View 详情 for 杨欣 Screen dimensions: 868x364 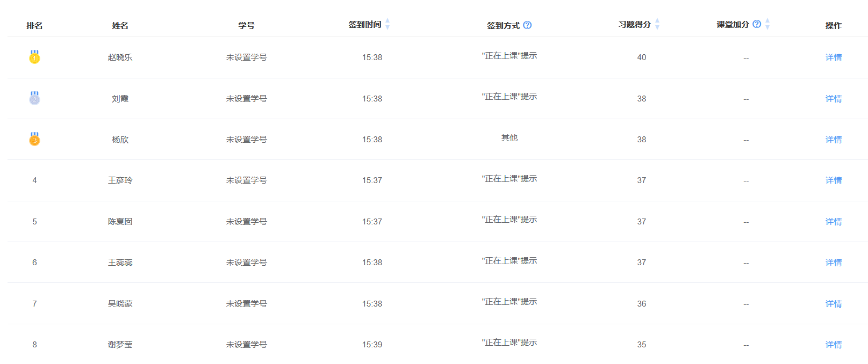point(833,140)
